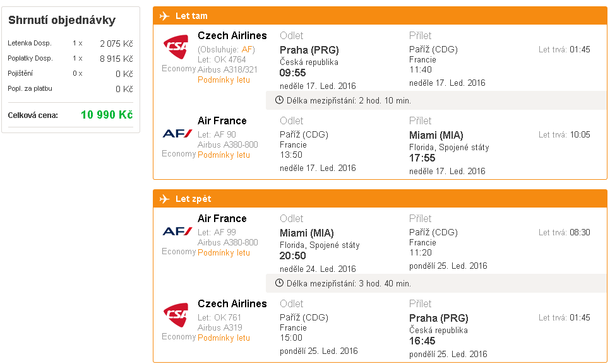Image resolution: width=610 pixels, height=364 pixels.
Task: Open Podmínky letu for flight OK 761
Action: [224, 338]
